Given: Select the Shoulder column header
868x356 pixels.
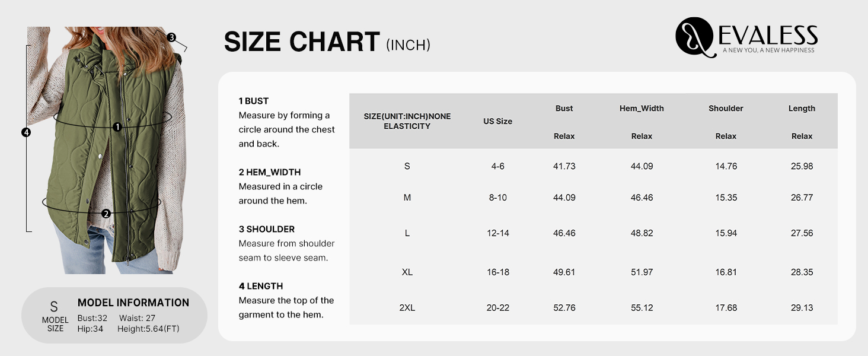Looking at the screenshot, I should point(726,109).
